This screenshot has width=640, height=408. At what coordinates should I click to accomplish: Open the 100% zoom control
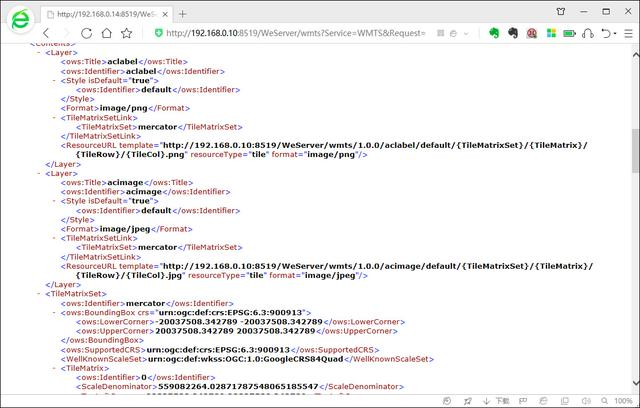[x=617, y=401]
